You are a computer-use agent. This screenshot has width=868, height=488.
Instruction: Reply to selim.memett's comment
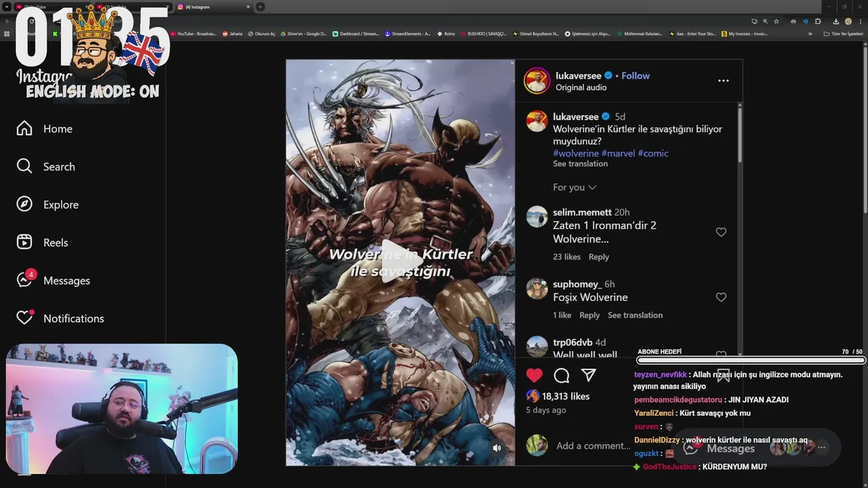[x=599, y=257]
